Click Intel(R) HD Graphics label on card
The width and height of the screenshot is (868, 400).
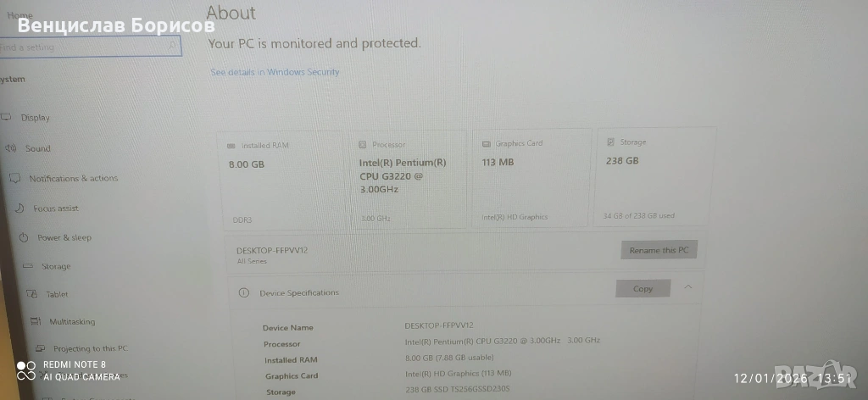click(x=515, y=217)
